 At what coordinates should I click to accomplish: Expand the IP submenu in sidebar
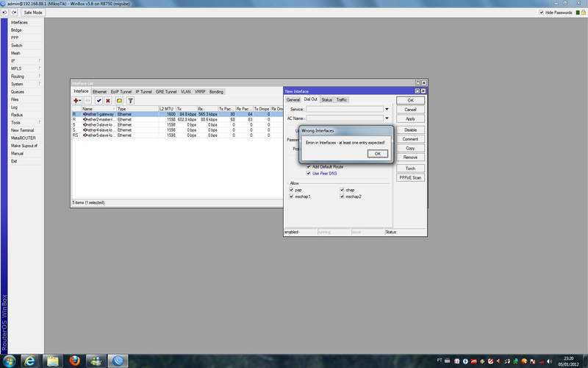(x=40, y=60)
